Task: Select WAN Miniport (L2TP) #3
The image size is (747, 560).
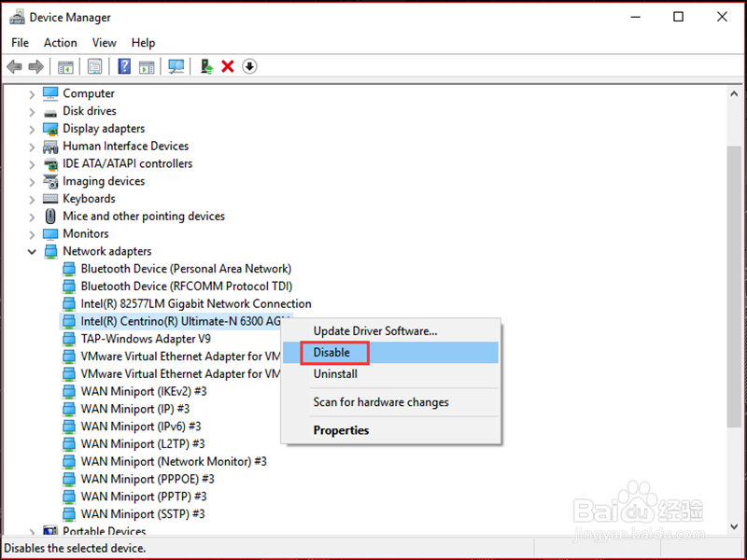Action: click(x=143, y=444)
